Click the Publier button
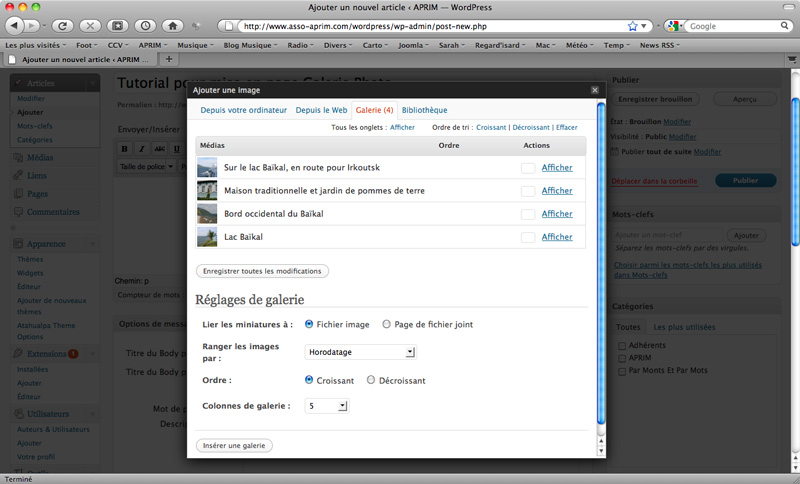The height and width of the screenshot is (484, 800). pyautogui.click(x=745, y=180)
